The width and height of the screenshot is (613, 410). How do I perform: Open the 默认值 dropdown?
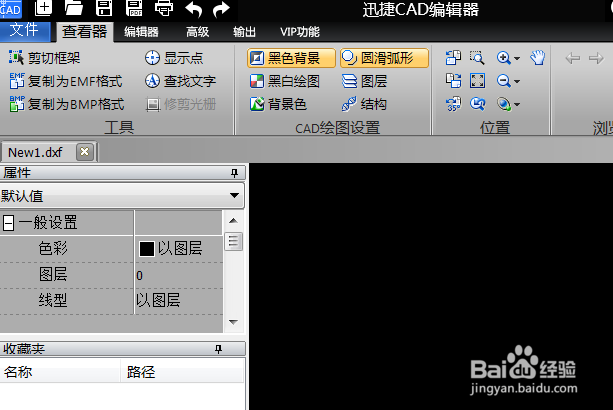tap(234, 195)
